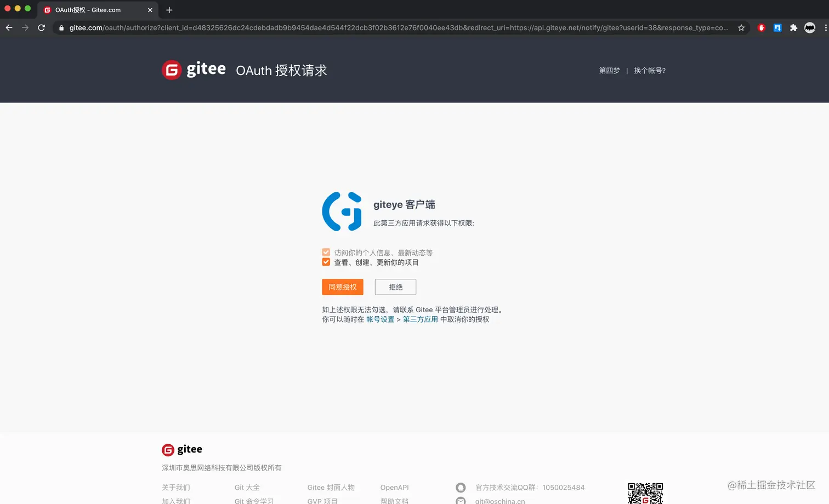This screenshot has width=829, height=504.
Task: Click the giteye client app logo
Action: [342, 211]
